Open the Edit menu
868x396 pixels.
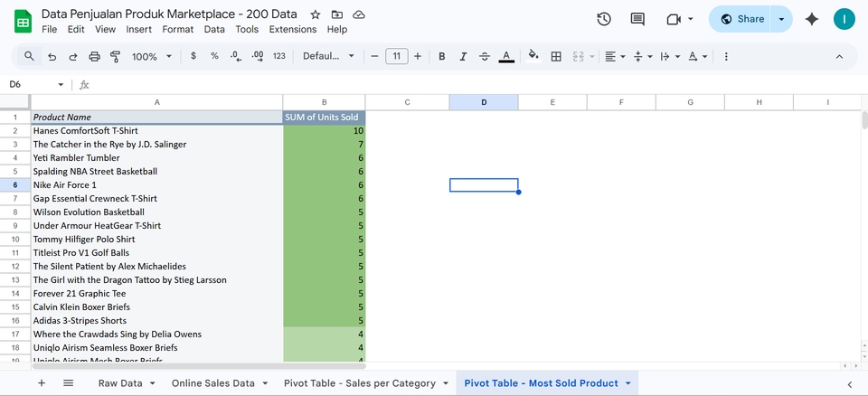coord(76,29)
